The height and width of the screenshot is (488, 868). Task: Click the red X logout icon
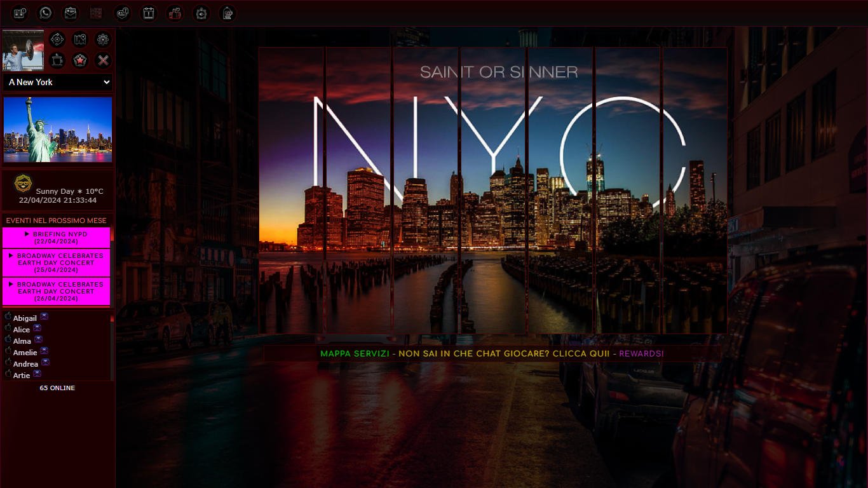pyautogui.click(x=103, y=61)
